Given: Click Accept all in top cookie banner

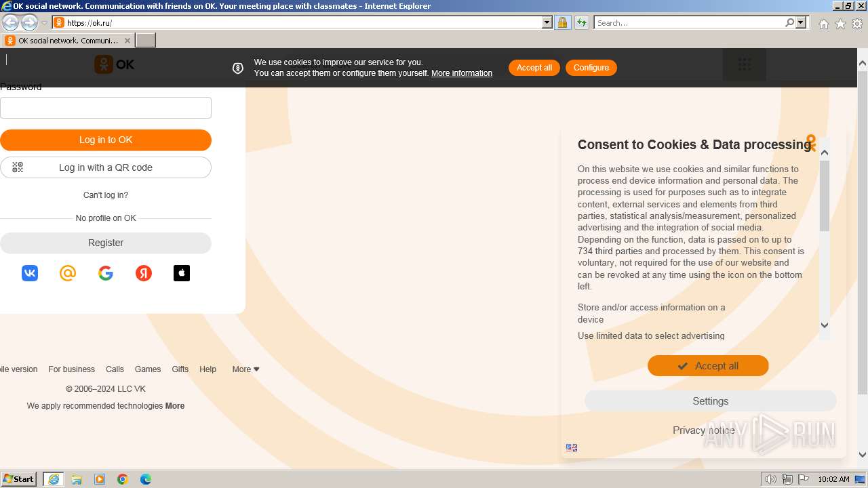Looking at the screenshot, I should point(534,68).
